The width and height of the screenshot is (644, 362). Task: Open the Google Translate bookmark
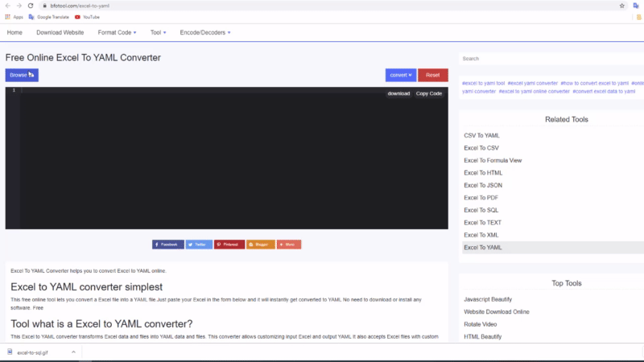click(x=48, y=17)
